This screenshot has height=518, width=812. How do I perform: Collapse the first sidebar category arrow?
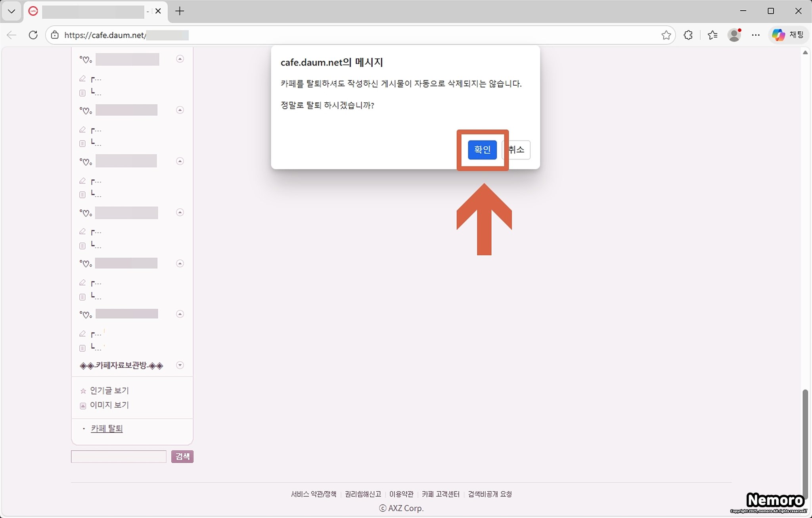tap(180, 59)
